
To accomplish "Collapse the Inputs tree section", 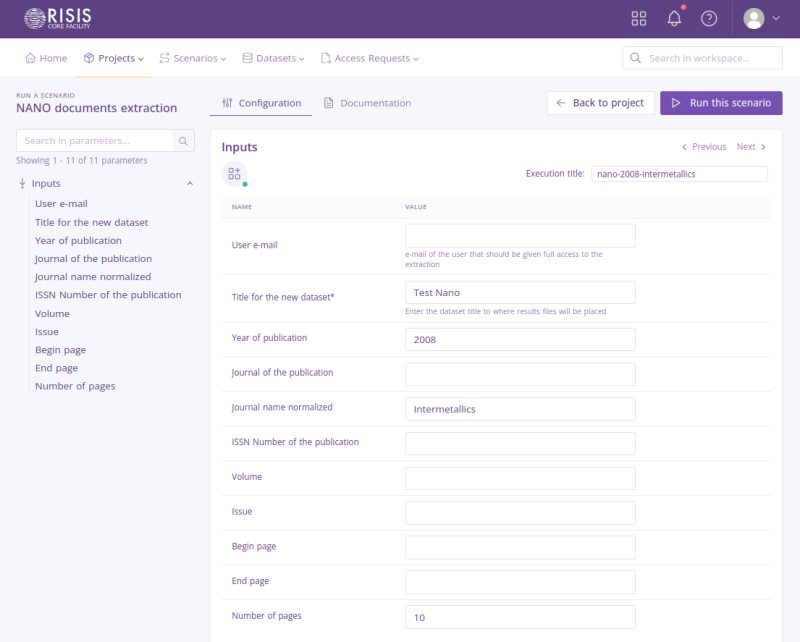I will [x=190, y=184].
